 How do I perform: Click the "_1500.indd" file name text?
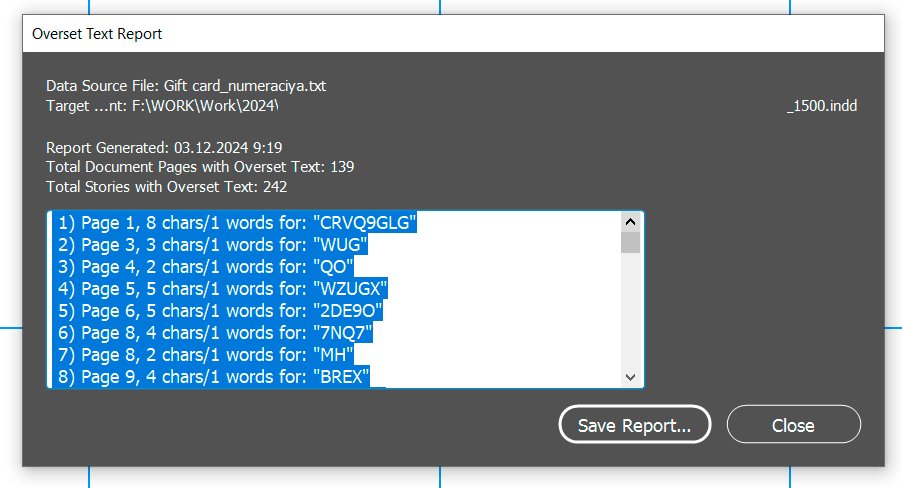822,106
